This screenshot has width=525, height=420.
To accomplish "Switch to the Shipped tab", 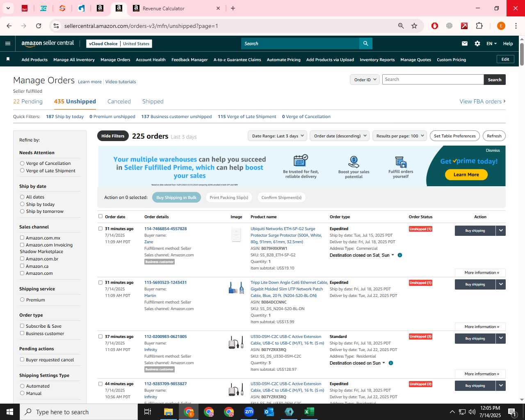I will pos(153,101).
